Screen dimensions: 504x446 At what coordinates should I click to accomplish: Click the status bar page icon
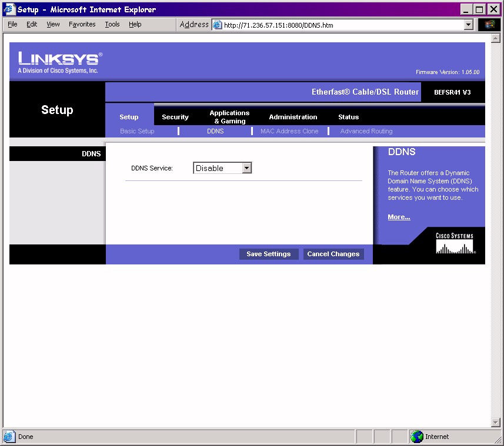pos(9,437)
